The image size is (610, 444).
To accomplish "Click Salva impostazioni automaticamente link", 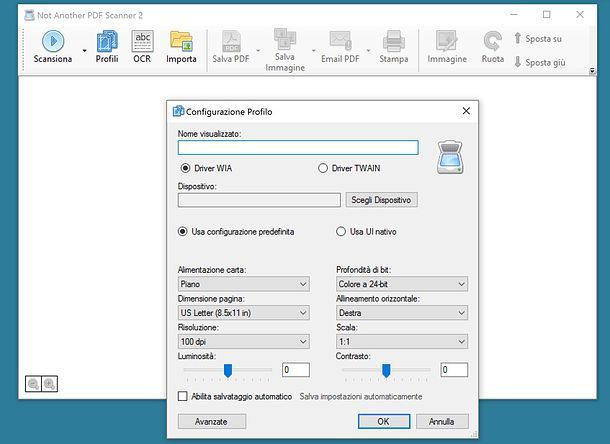I will point(361,397).
